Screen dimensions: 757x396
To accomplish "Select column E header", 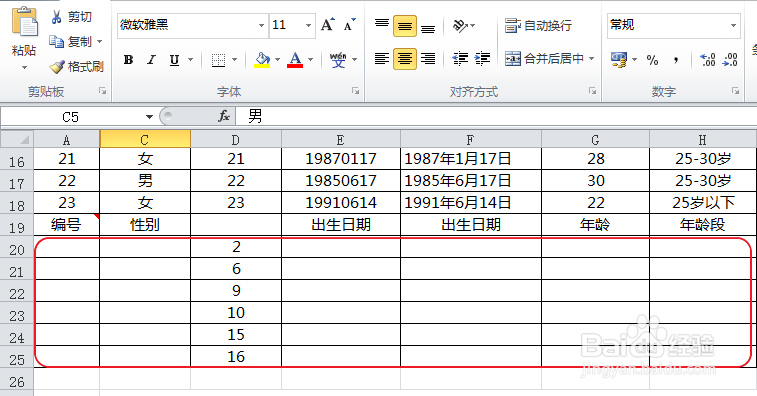I will [x=341, y=139].
